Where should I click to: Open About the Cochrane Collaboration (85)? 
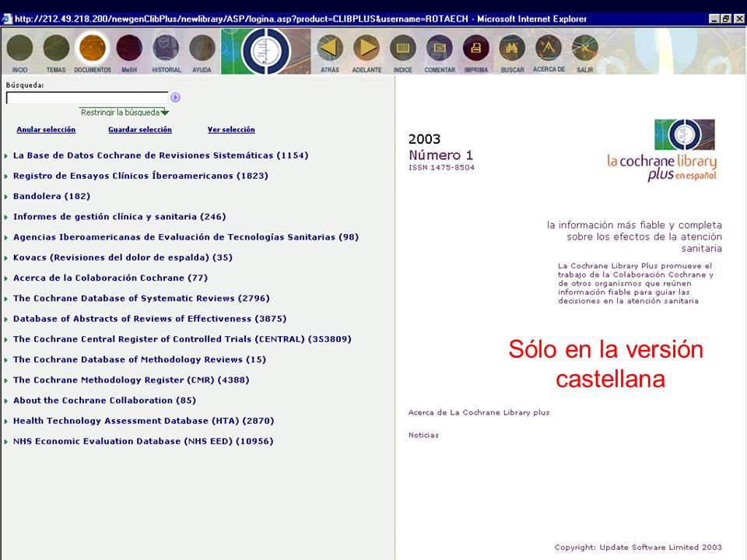tap(104, 401)
